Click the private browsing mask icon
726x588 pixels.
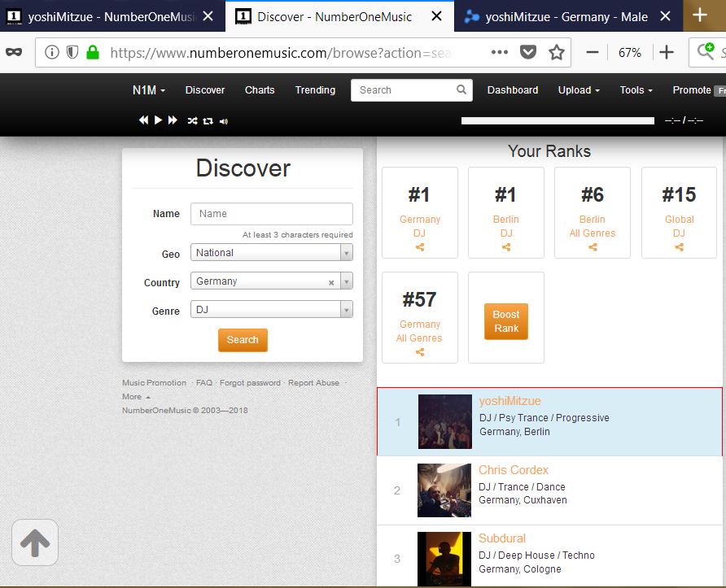click(14, 52)
